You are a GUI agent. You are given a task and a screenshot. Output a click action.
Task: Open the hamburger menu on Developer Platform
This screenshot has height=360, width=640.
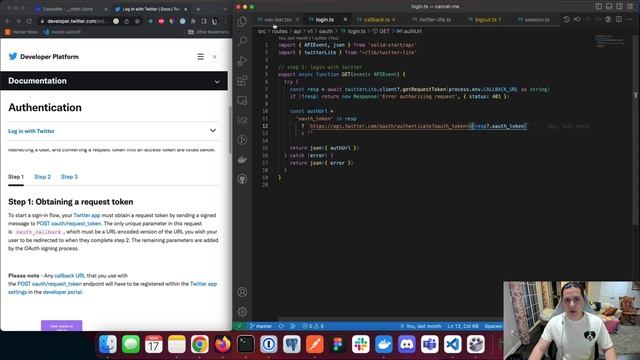(200, 57)
